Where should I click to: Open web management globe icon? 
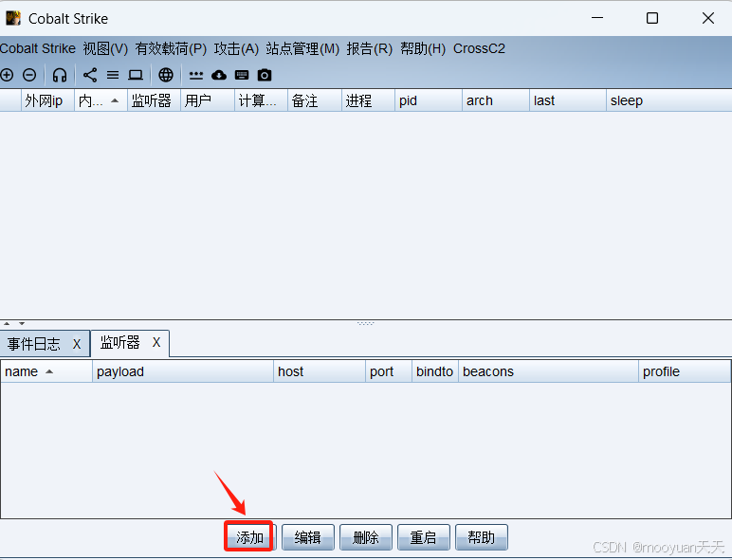coord(166,75)
